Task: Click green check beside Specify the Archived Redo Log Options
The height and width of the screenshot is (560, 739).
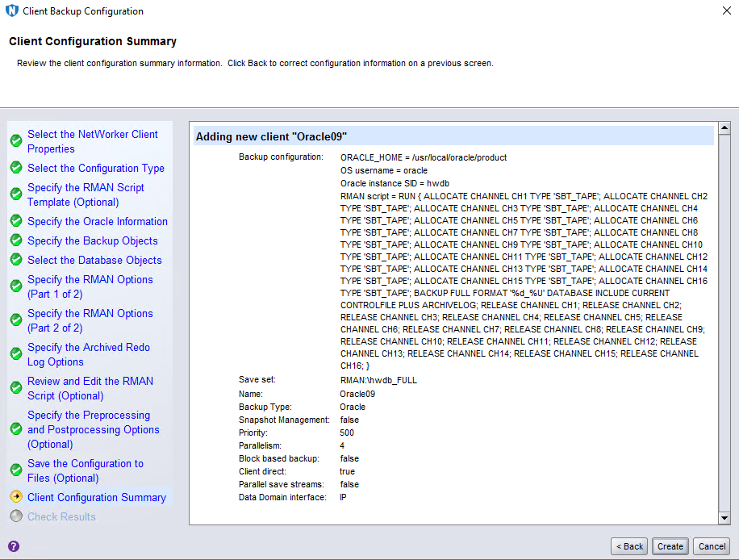Action: point(16,354)
